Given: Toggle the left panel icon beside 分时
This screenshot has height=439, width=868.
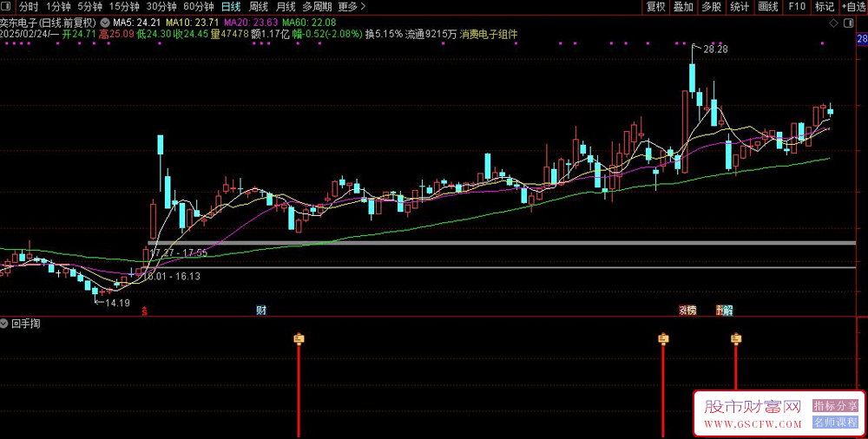Looking at the screenshot, I should [x=7, y=7].
